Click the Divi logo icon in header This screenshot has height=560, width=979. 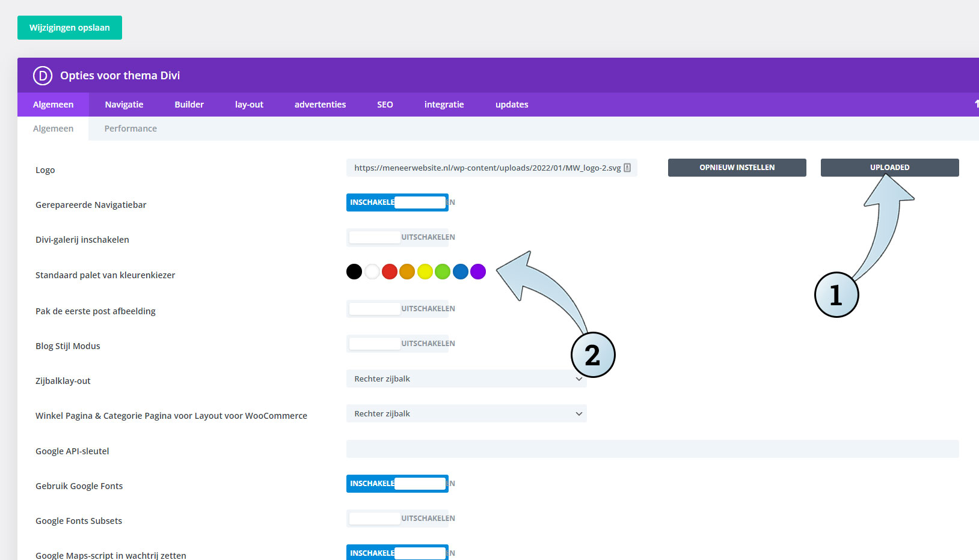coord(42,76)
